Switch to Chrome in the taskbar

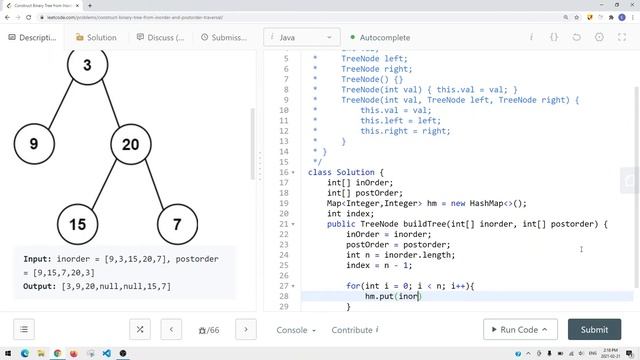(x=57, y=353)
